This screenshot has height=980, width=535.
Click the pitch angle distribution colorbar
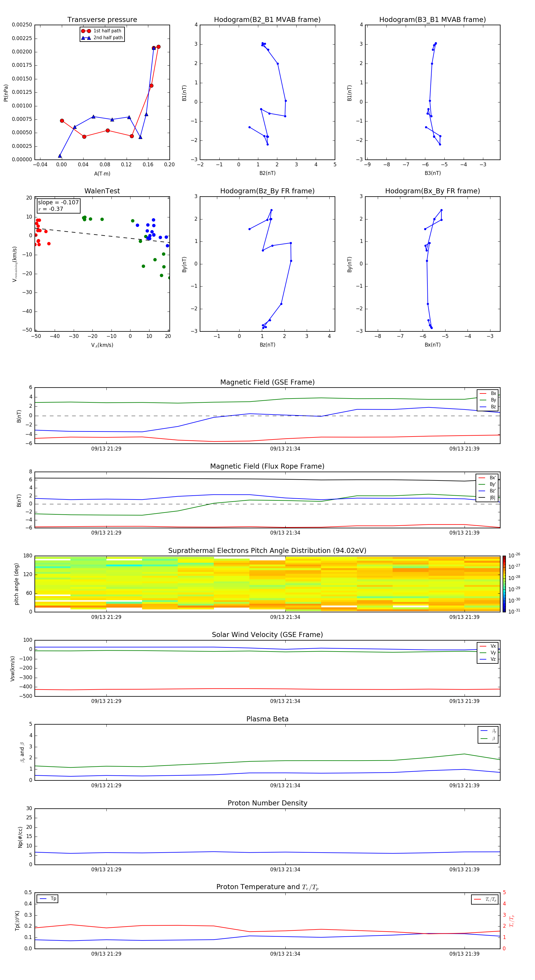click(x=504, y=584)
